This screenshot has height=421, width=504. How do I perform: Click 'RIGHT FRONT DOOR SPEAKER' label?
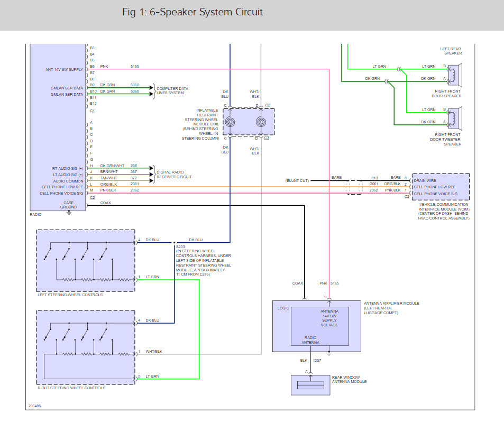[x=446, y=94]
